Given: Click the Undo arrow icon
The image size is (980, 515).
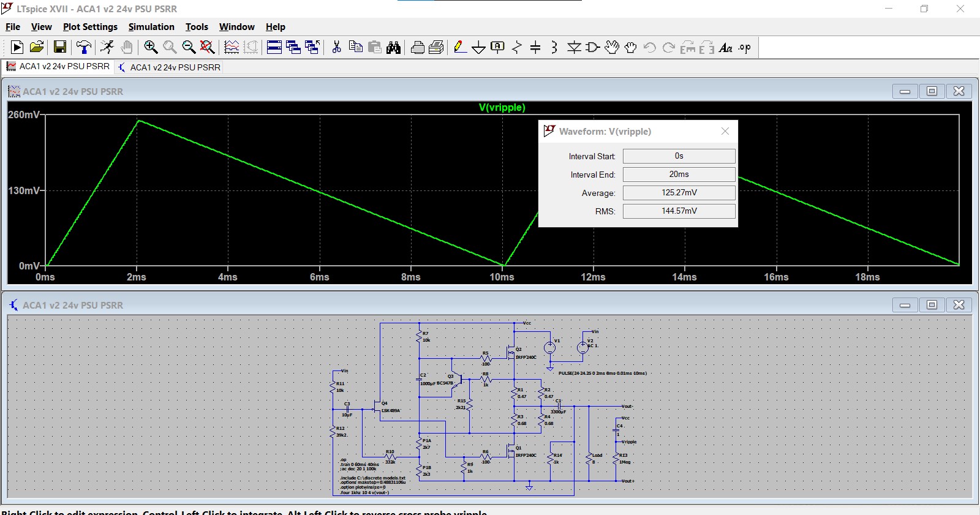Looking at the screenshot, I should click(650, 47).
